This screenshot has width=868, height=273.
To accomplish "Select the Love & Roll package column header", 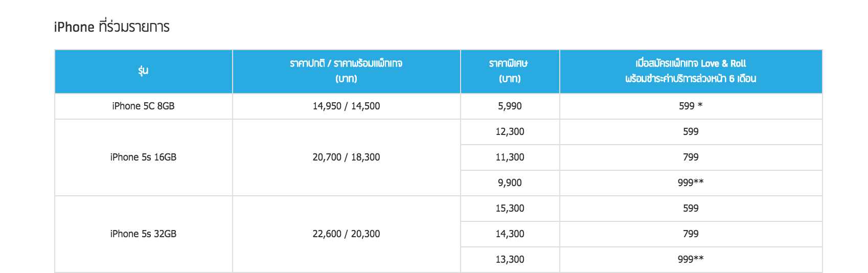I will coord(691,71).
